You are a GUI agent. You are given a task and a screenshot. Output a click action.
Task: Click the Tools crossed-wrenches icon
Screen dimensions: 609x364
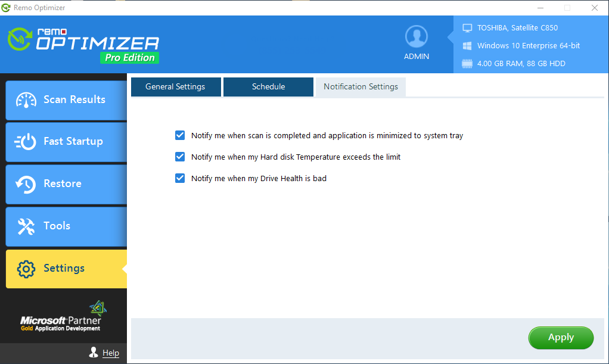click(25, 226)
